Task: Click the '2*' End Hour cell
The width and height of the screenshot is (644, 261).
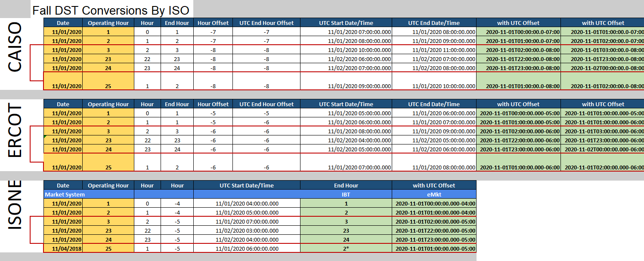Action: click(346, 248)
